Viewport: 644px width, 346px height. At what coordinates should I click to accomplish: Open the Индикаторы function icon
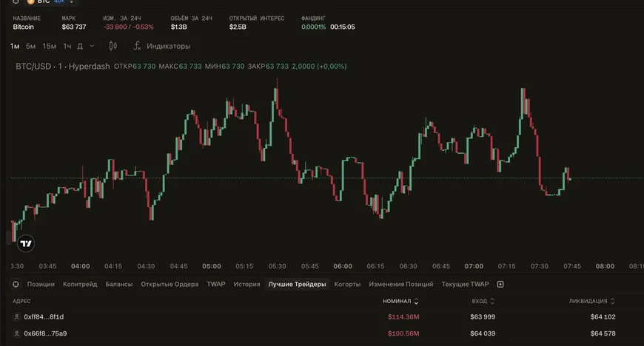coord(137,46)
